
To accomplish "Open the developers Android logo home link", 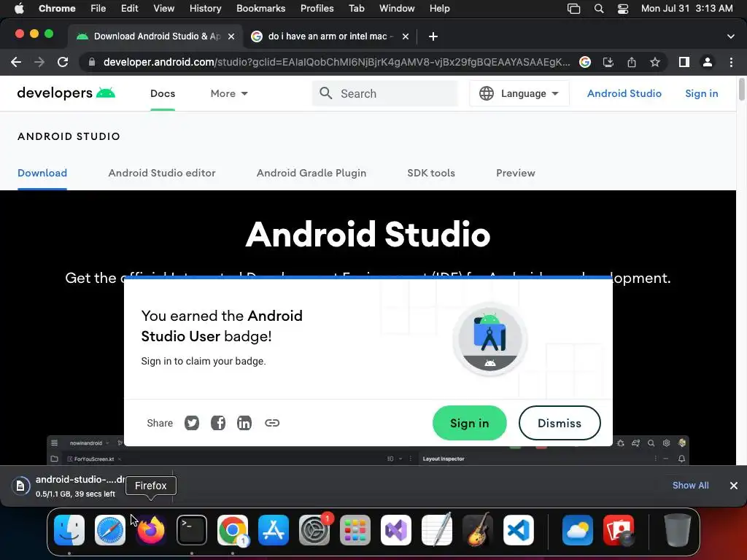I will (66, 93).
